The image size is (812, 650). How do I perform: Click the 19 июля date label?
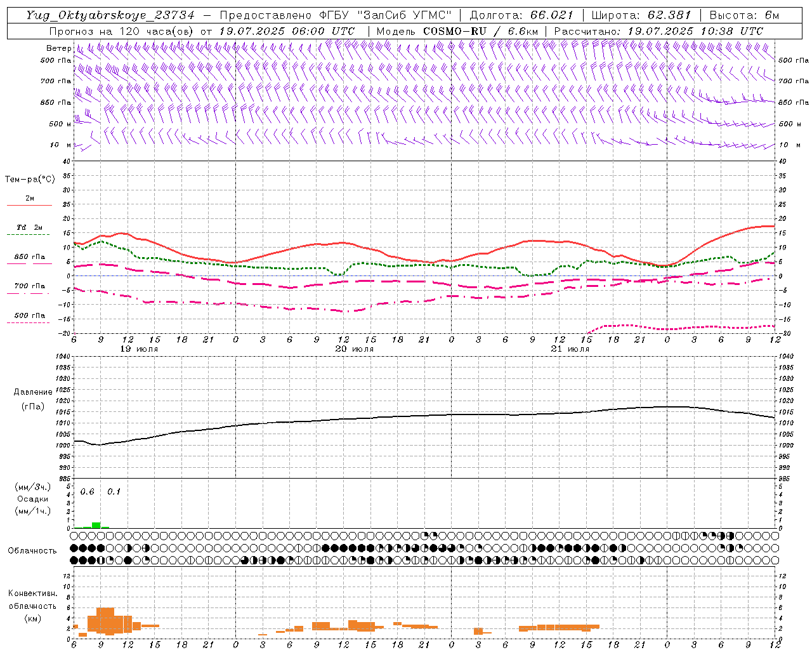[x=139, y=349]
